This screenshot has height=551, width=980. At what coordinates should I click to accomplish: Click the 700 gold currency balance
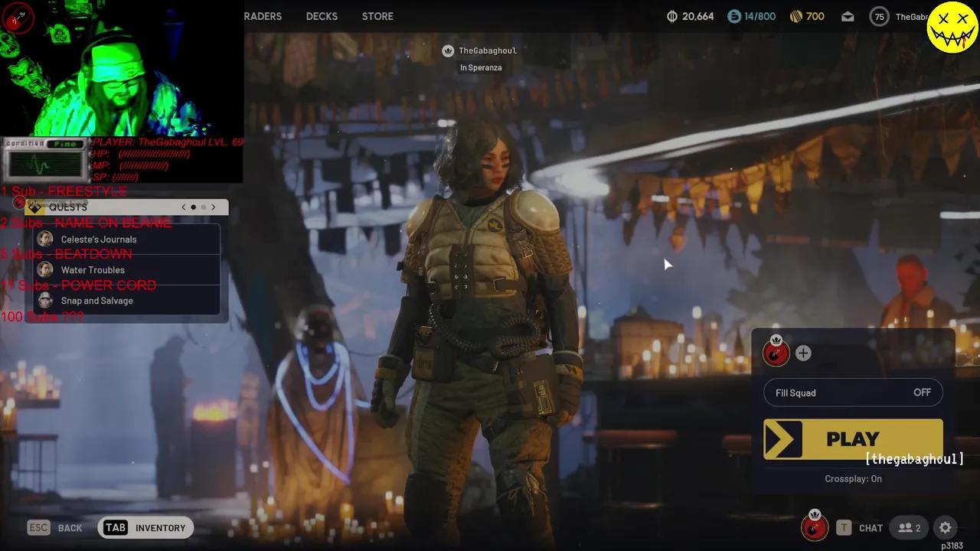pos(815,16)
